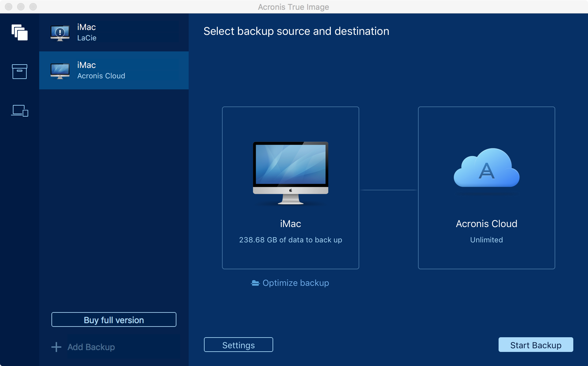Viewport: 588px width, 366px height.
Task: Click the Add Backup label
Action: click(x=91, y=347)
